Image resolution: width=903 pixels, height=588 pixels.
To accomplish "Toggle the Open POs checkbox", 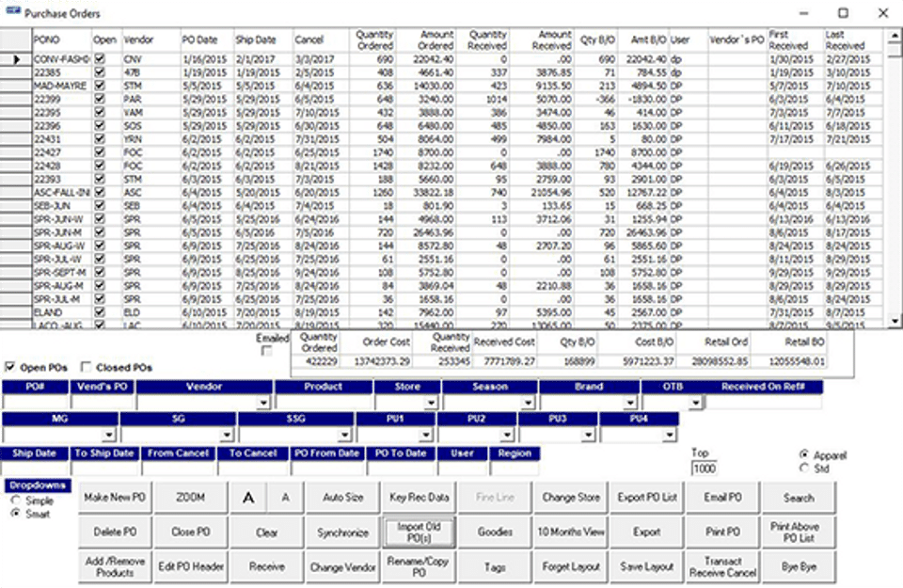I will 9,367.
